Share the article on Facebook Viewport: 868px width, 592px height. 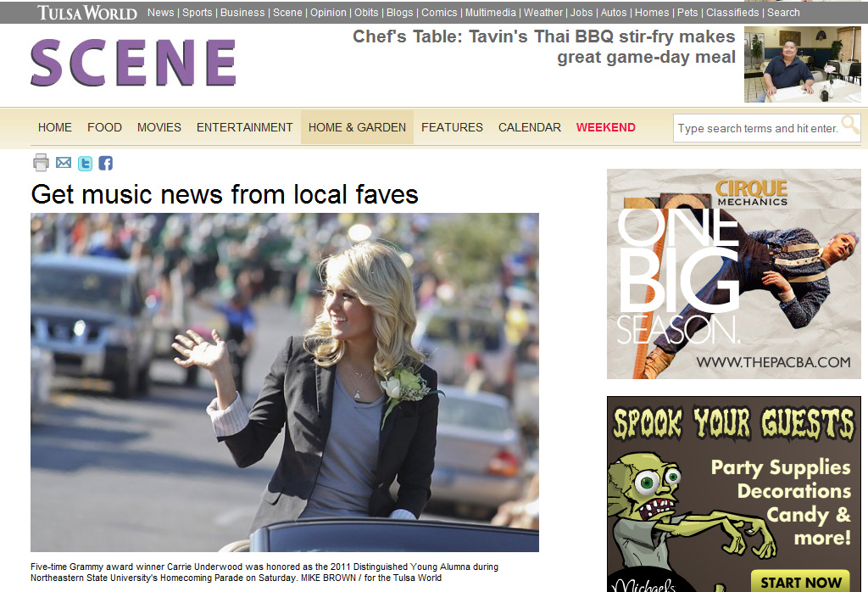click(x=106, y=164)
